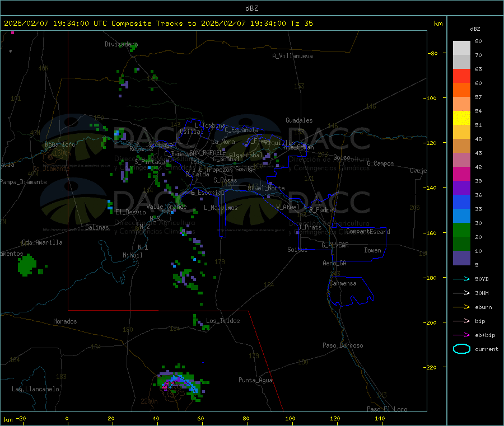Click the Los_Toldos label
The height and width of the screenshot is (426, 504).
tap(223, 321)
